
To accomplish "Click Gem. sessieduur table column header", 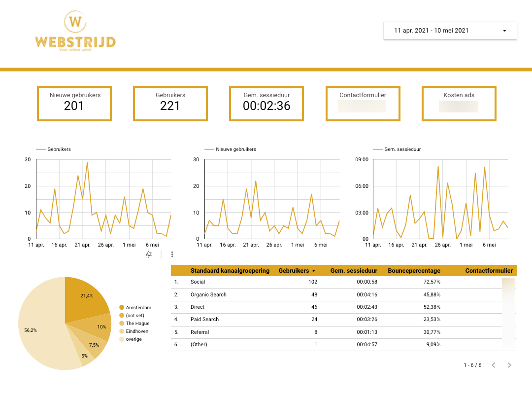I will [354, 271].
